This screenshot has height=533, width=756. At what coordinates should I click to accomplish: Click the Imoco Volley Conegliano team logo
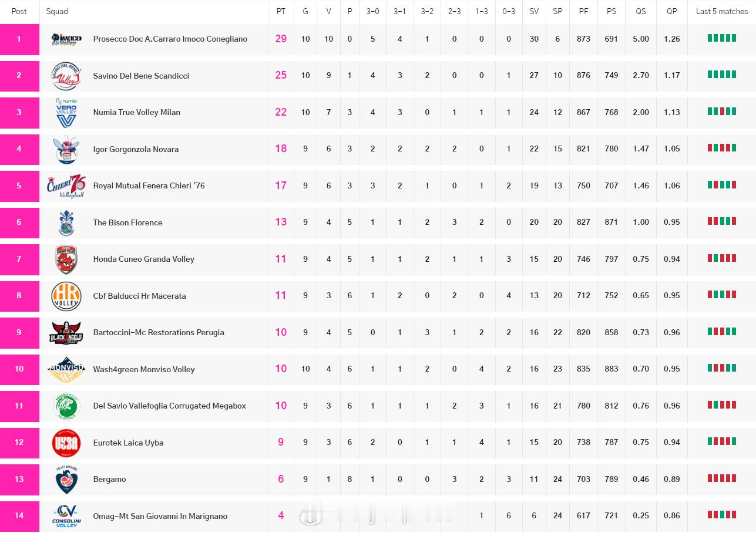[x=66, y=39]
